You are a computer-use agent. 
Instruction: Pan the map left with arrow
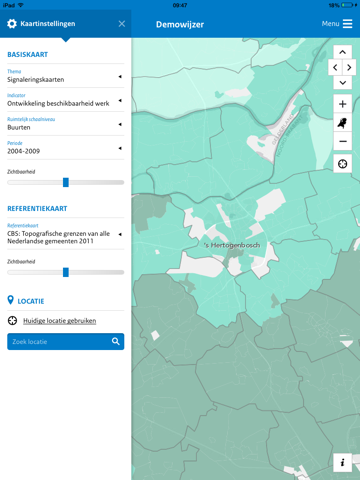[335, 68]
